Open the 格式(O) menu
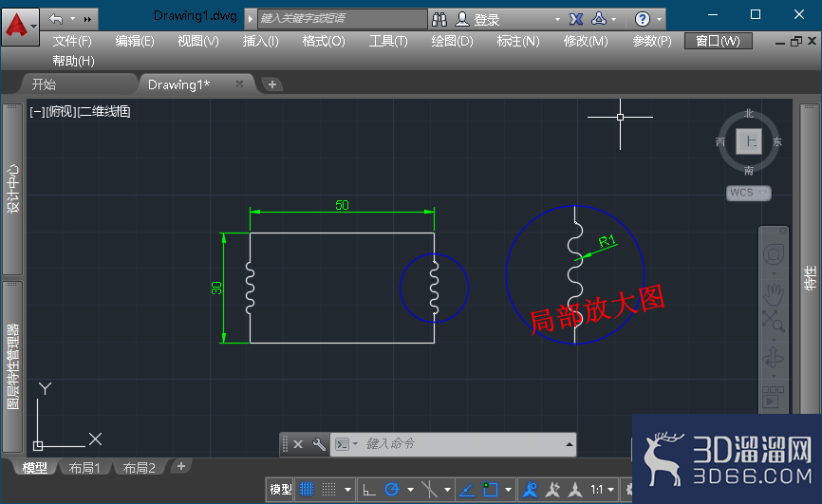Screen dimensions: 822x504 [324, 41]
